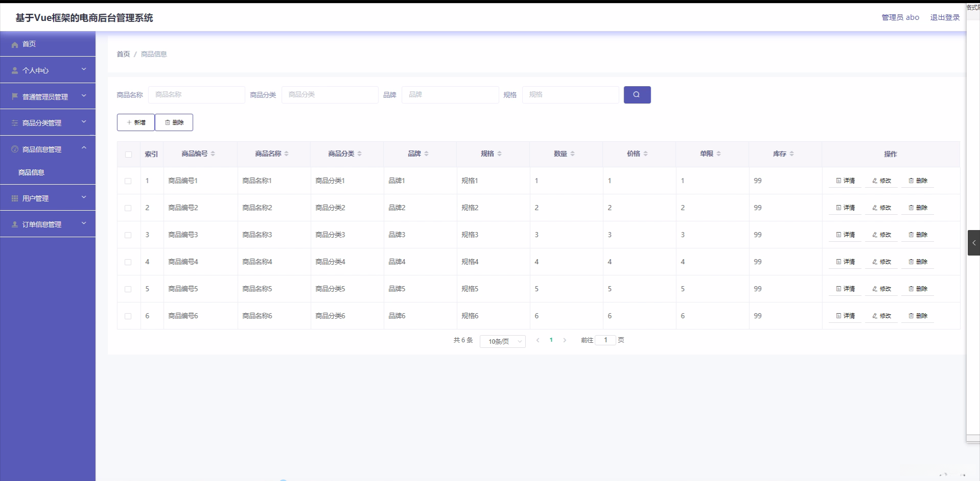980x481 pixels.
Task: Expand the 个人中心 submenu chevron
Action: tap(84, 69)
